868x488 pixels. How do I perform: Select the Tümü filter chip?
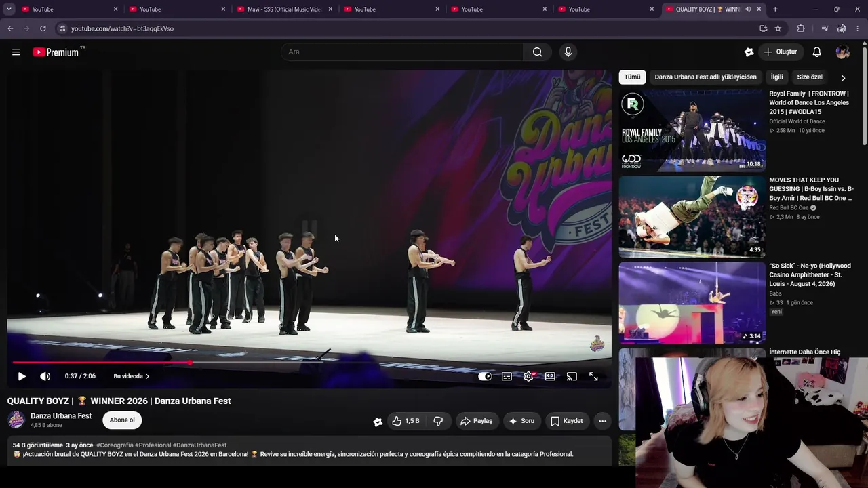(x=632, y=77)
